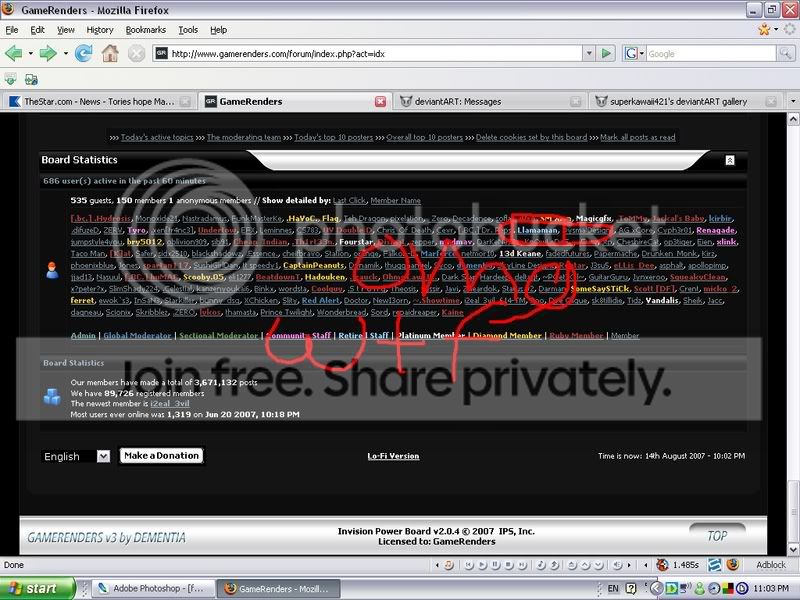Viewport: 800px width, 600px height.
Task: Click the network connection tray icon
Action: [x=685, y=588]
